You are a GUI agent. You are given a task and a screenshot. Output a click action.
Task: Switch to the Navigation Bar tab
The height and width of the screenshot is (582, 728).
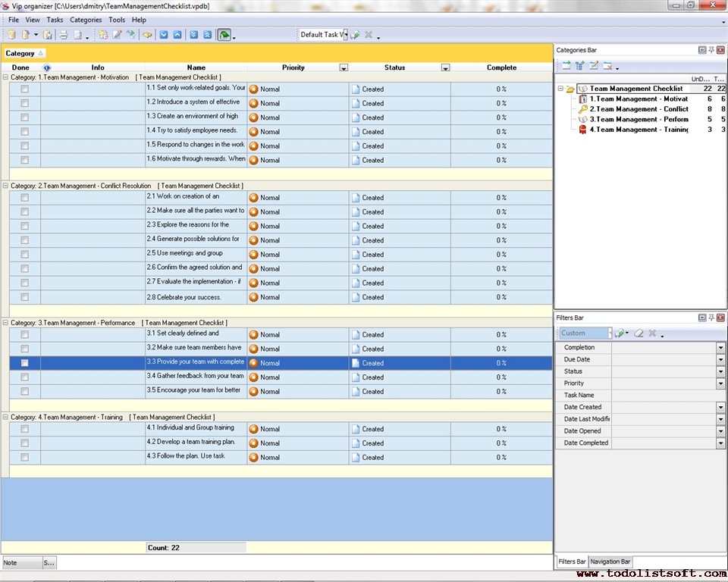click(610, 562)
